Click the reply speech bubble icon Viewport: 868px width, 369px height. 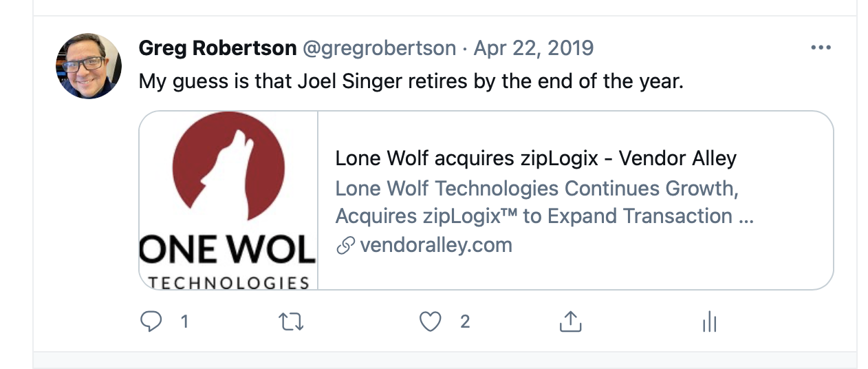[x=151, y=321]
